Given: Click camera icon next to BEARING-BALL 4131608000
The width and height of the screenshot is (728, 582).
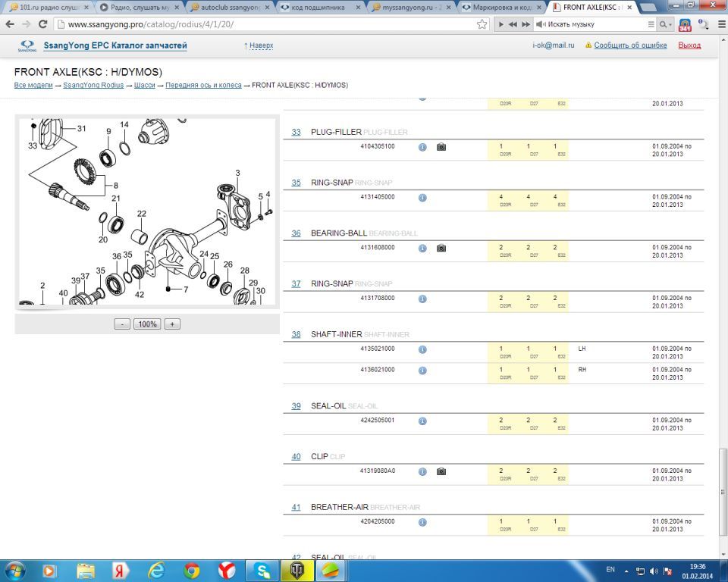Looking at the screenshot, I should [441, 249].
